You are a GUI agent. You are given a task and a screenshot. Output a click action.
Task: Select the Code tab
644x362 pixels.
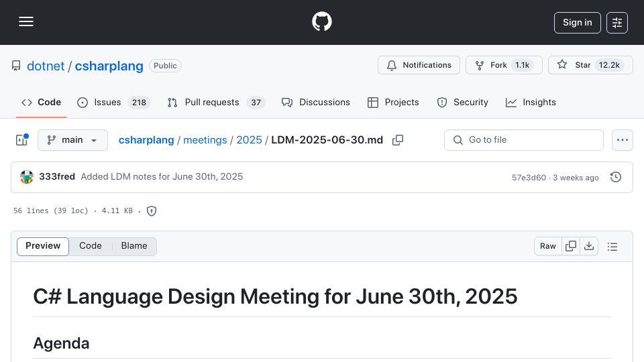tap(42, 102)
